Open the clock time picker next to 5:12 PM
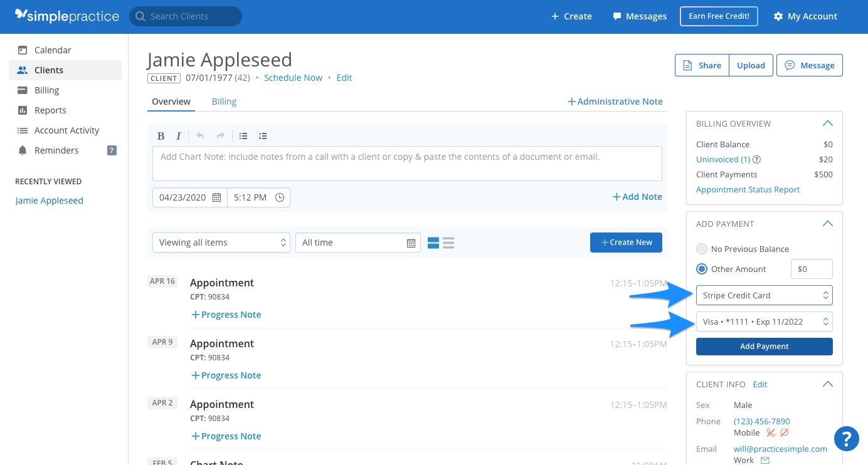The width and height of the screenshot is (868, 465). click(x=280, y=197)
